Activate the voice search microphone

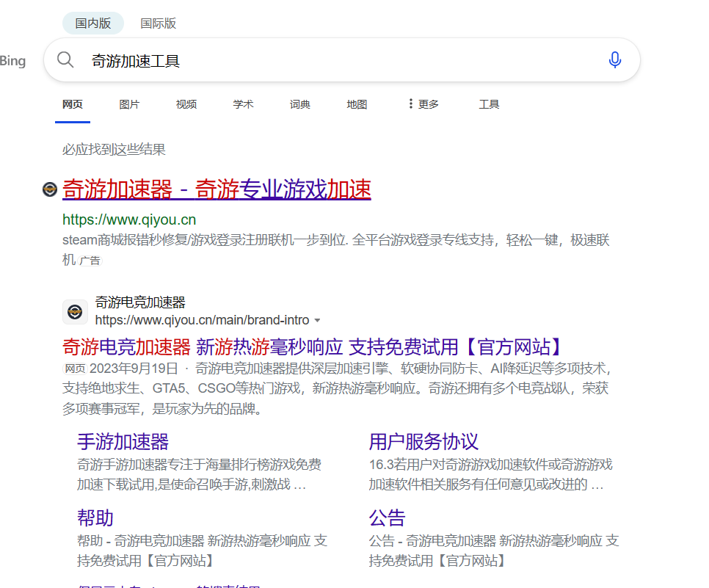614,59
